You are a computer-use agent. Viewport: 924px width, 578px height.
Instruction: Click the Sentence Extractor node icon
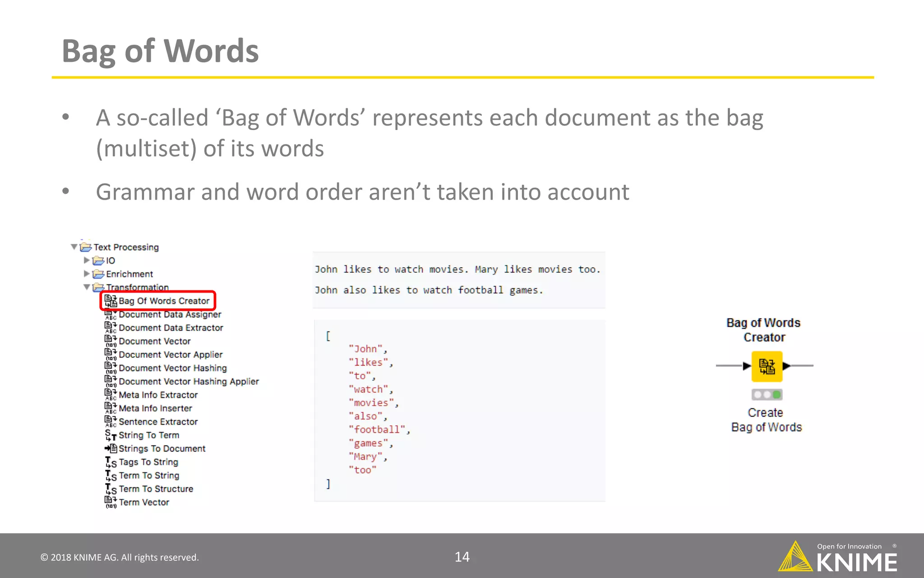pos(111,422)
